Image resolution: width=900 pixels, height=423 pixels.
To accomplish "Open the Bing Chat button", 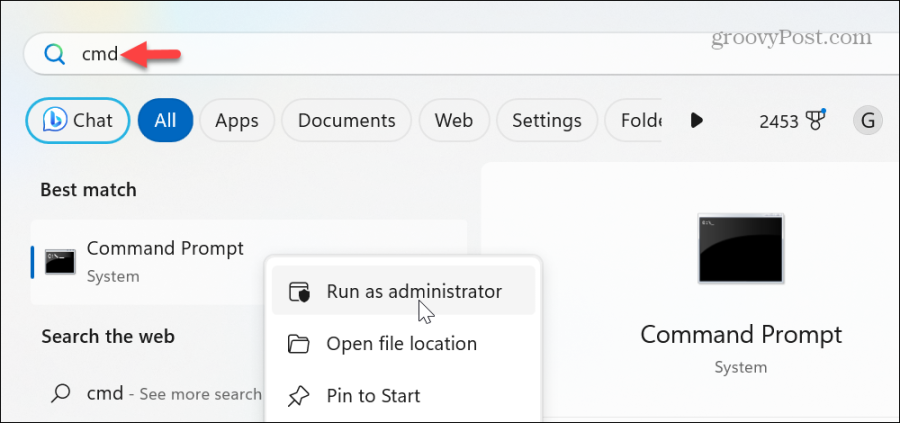I will tap(77, 121).
